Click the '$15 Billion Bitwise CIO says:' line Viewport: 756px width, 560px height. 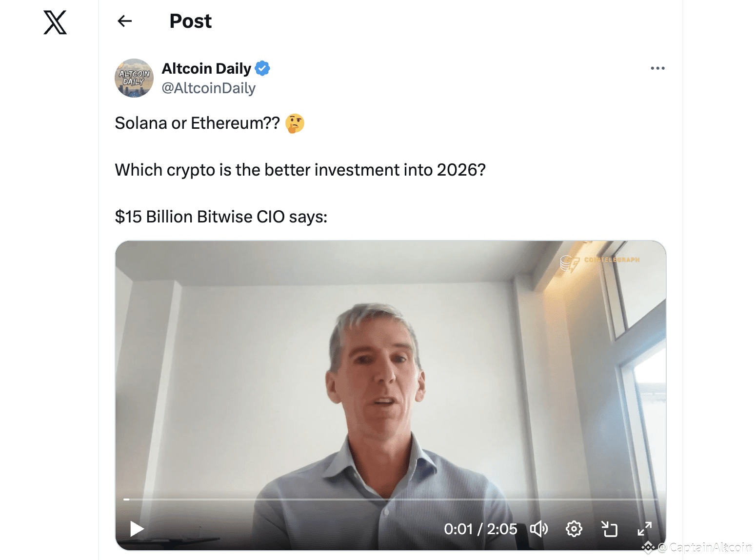pyautogui.click(x=221, y=217)
